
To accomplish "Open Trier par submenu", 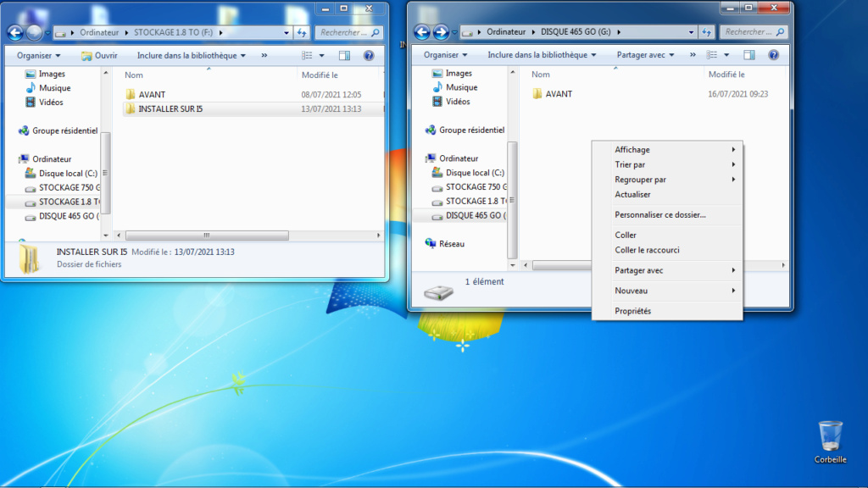I will [667, 165].
